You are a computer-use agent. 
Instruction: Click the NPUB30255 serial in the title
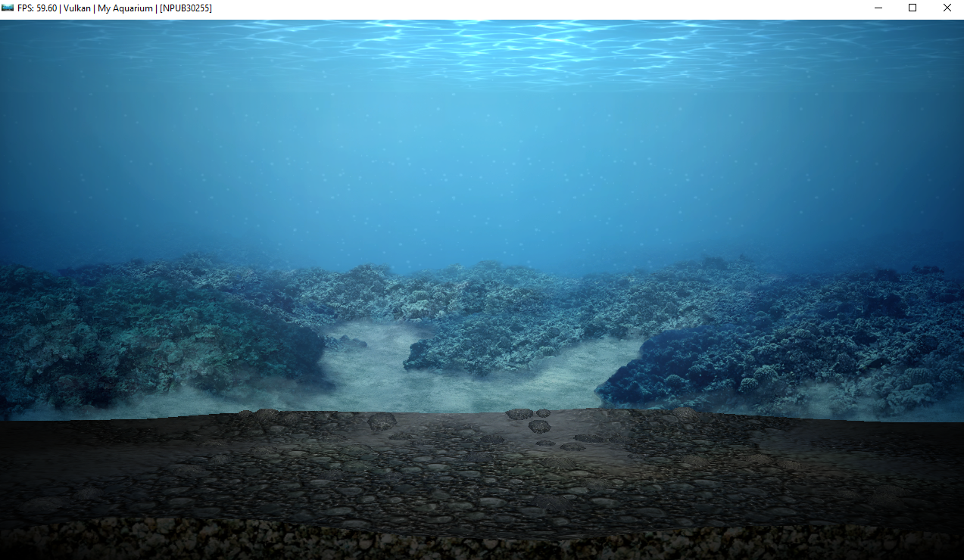click(x=186, y=8)
